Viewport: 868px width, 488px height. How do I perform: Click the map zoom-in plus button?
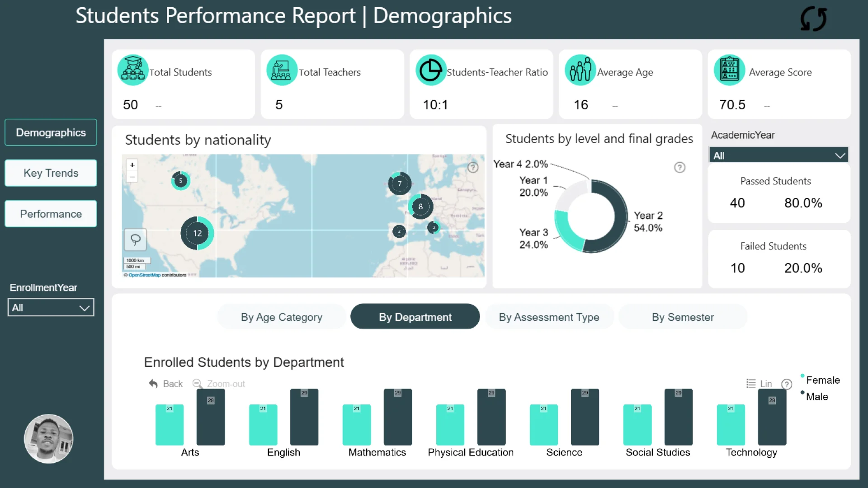132,165
